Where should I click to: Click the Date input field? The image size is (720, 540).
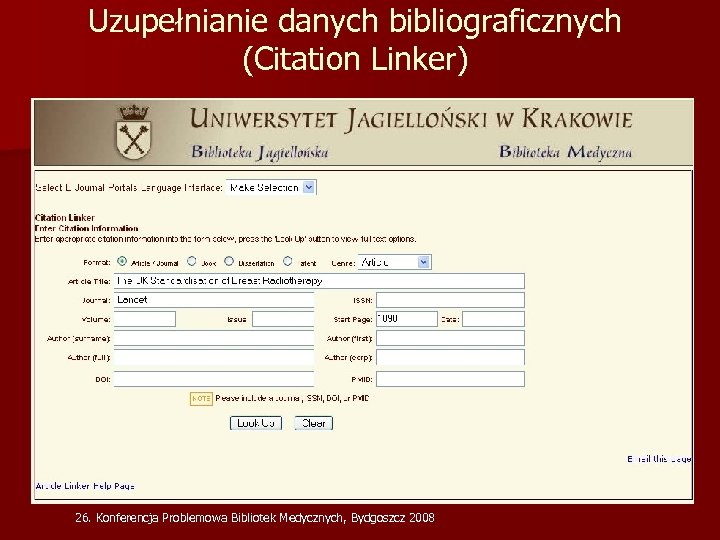point(493,319)
